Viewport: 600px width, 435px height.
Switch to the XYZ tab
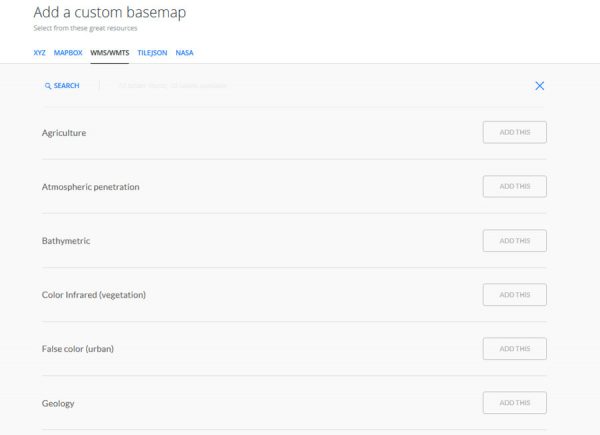(x=39, y=53)
